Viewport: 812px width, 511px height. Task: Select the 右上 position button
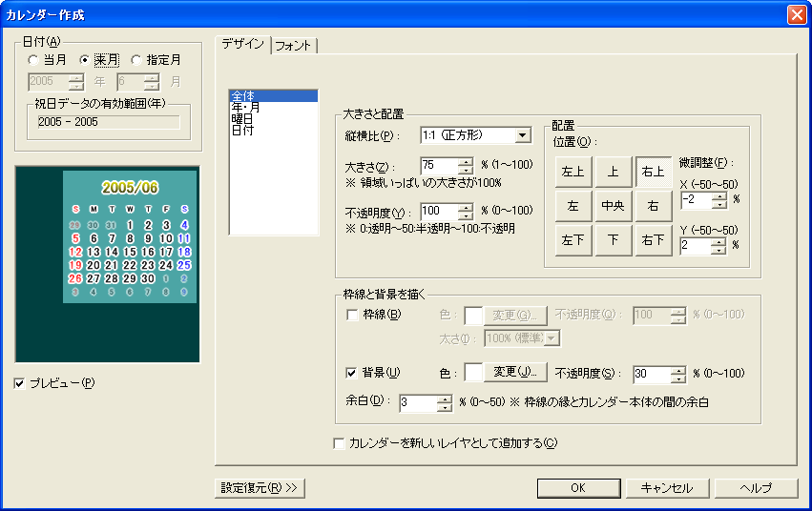(653, 173)
